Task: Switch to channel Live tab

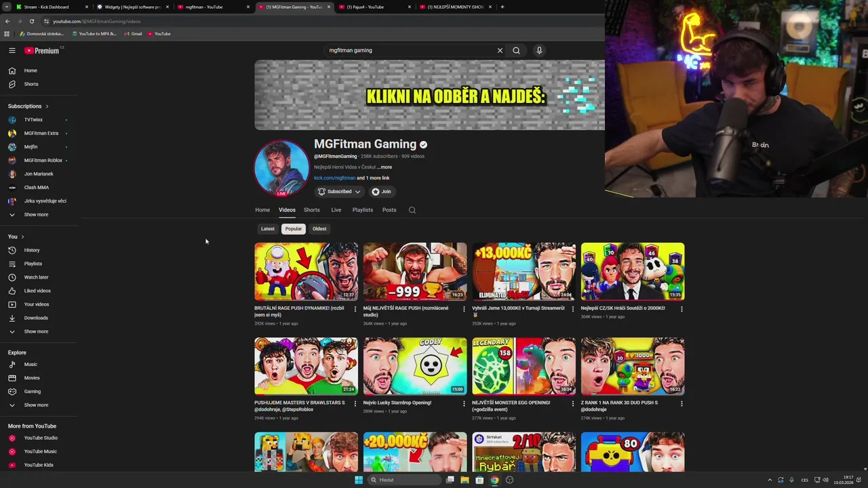Action: [336, 210]
